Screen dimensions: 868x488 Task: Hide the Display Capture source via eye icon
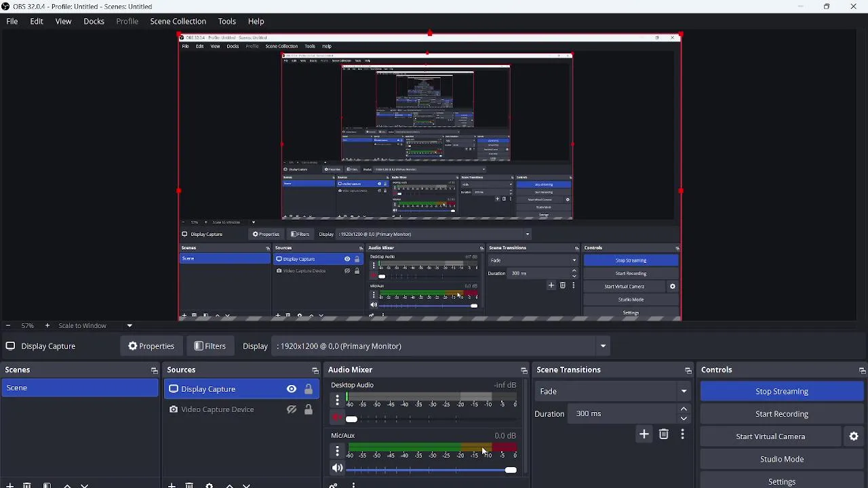(292, 389)
